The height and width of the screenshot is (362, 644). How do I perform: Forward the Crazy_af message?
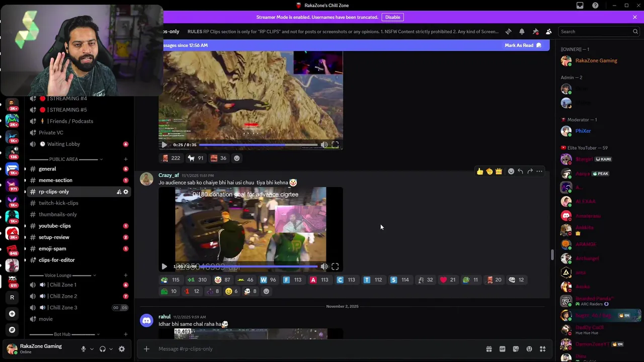click(530, 171)
